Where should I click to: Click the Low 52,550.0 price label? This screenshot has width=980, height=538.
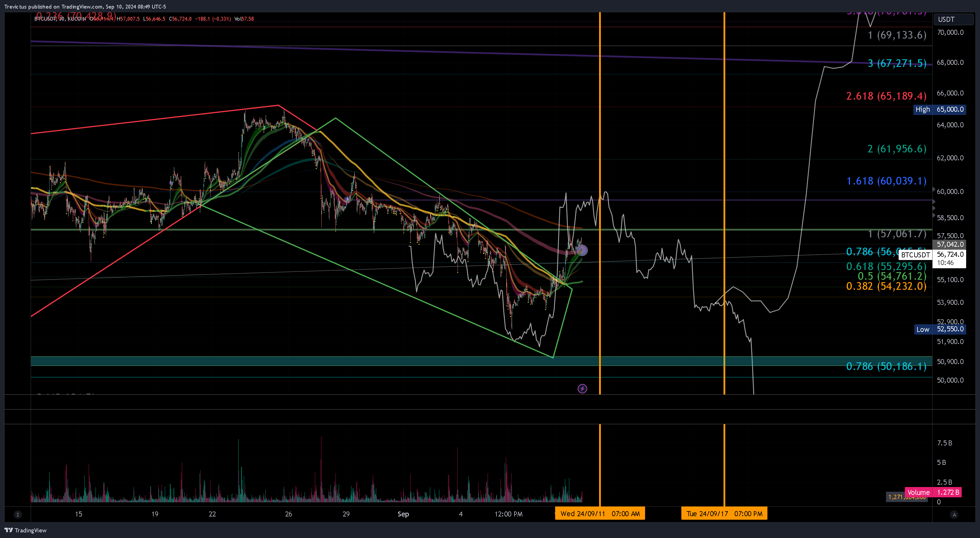[940, 329]
